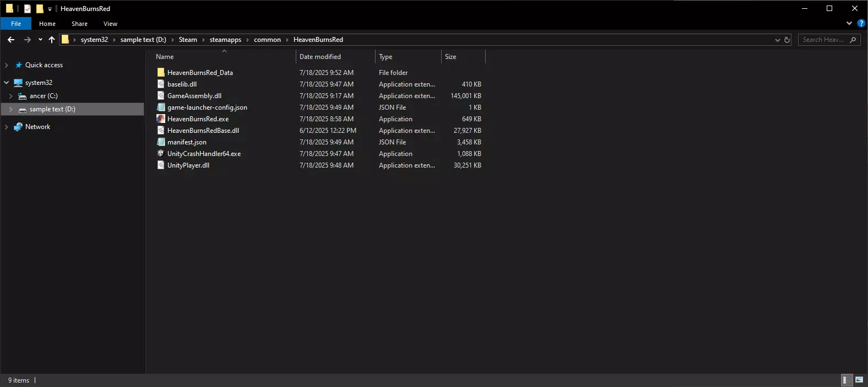
Task: Open the recent locations dropdown
Action: coord(40,40)
